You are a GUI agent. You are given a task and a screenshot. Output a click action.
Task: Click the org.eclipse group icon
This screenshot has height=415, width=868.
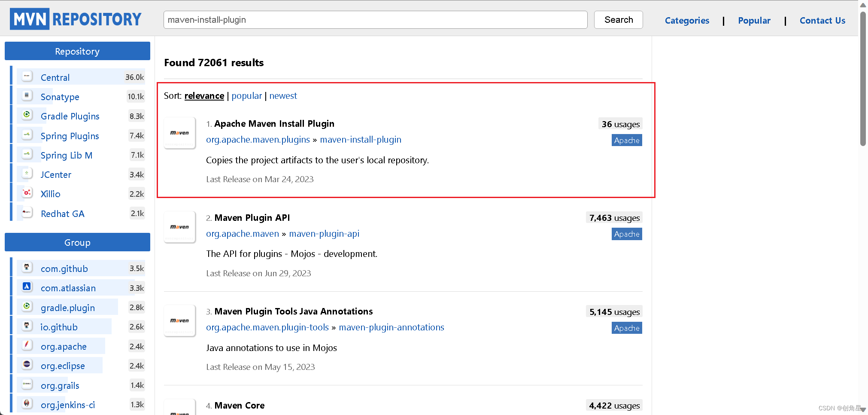pyautogui.click(x=26, y=365)
